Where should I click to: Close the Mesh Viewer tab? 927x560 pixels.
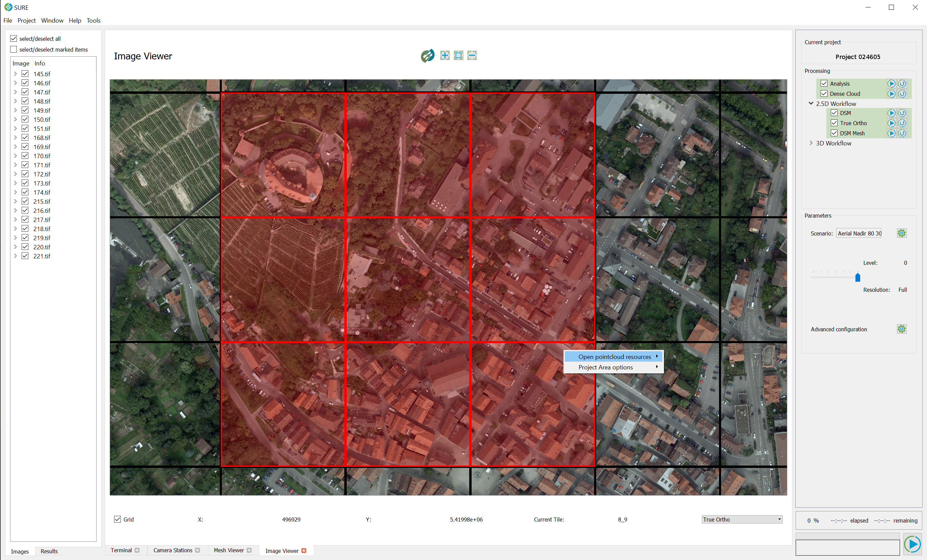[x=249, y=550]
